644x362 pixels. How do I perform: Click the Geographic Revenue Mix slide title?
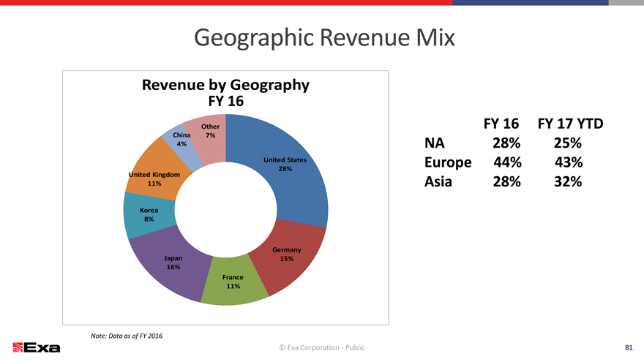323,37
